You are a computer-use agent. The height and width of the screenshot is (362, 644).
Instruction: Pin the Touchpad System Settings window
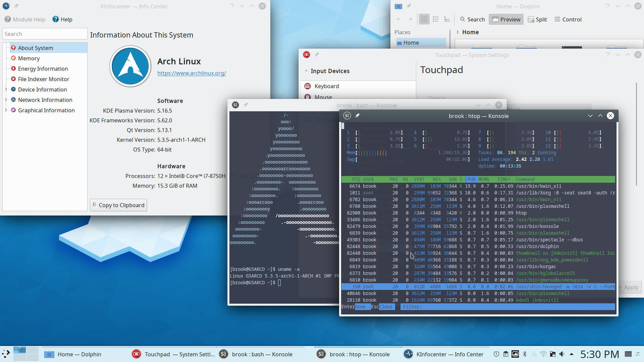click(x=317, y=55)
